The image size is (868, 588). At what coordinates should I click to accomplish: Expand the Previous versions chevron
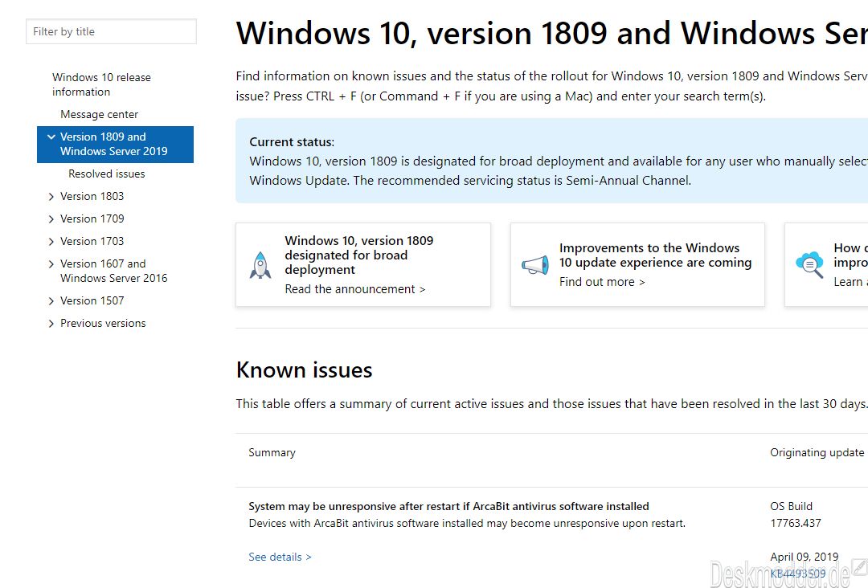[51, 324]
